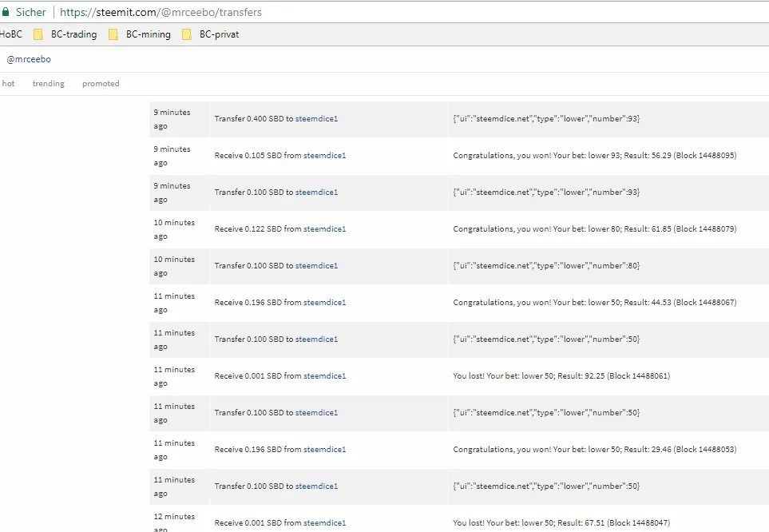769x532 pixels.
Task: Switch to the hot tab
Action: [x=8, y=83]
